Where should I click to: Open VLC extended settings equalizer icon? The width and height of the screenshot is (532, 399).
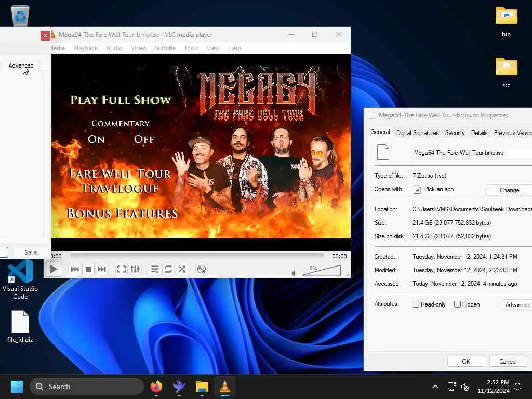(x=135, y=270)
